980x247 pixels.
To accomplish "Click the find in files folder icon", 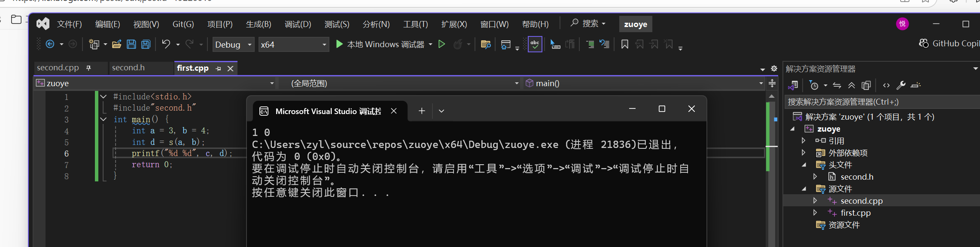I will (486, 44).
